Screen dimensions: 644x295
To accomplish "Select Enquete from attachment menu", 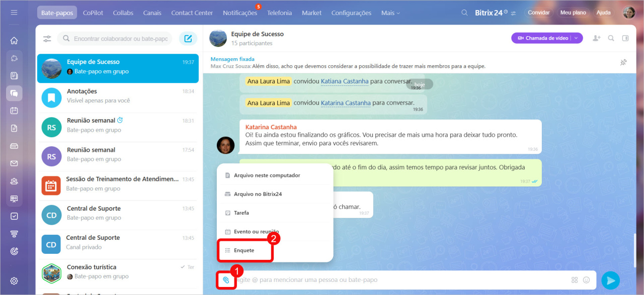I will tap(244, 250).
